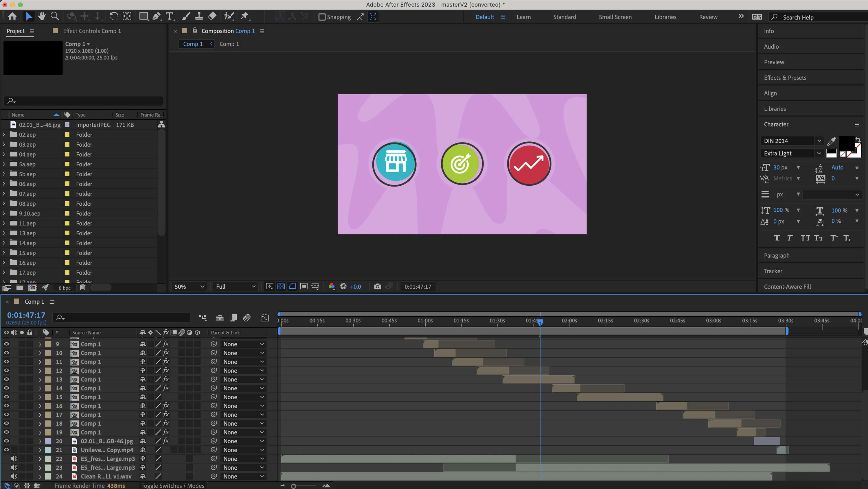Click Faux Bold button in Character panel
The height and width of the screenshot is (489, 868).
pyautogui.click(x=777, y=238)
